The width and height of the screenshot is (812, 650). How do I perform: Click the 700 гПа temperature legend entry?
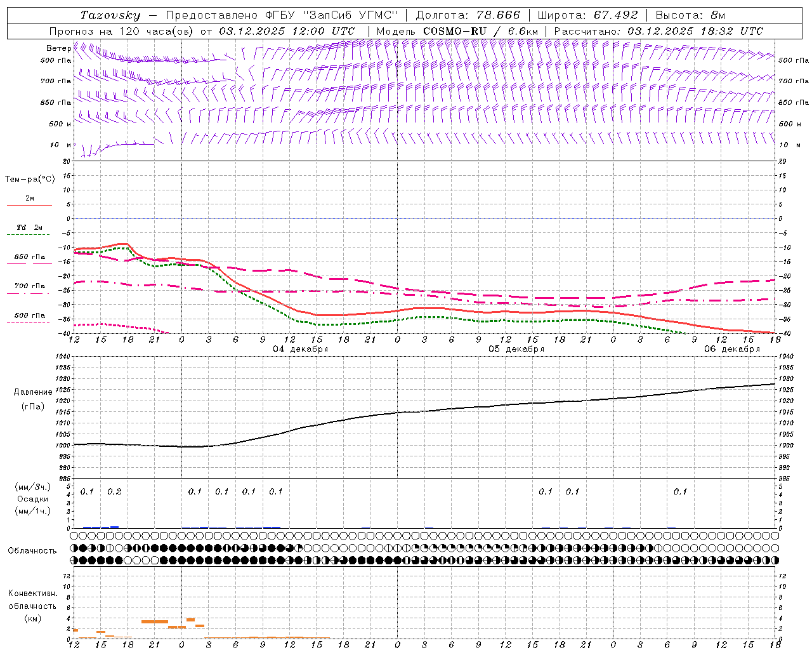click(30, 286)
